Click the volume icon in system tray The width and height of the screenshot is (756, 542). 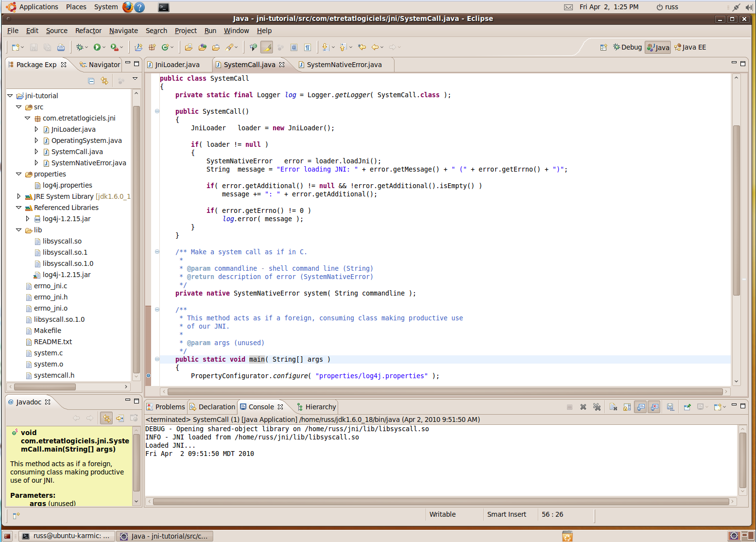pos(749,7)
